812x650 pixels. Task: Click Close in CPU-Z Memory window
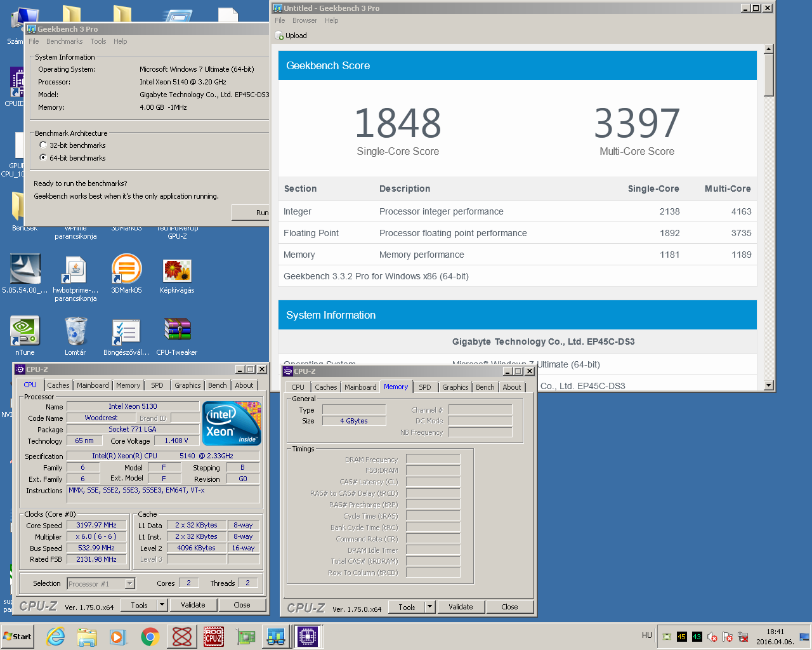tap(509, 607)
